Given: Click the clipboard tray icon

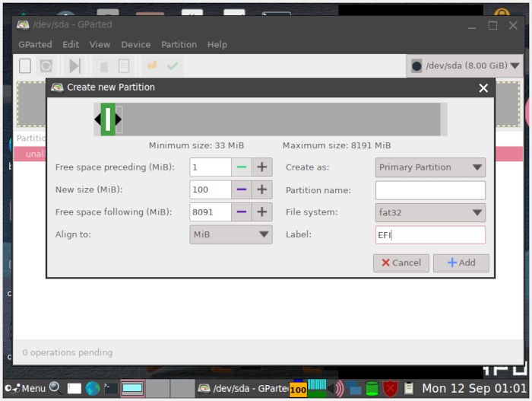Looking at the screenshot, I should click(x=409, y=388).
